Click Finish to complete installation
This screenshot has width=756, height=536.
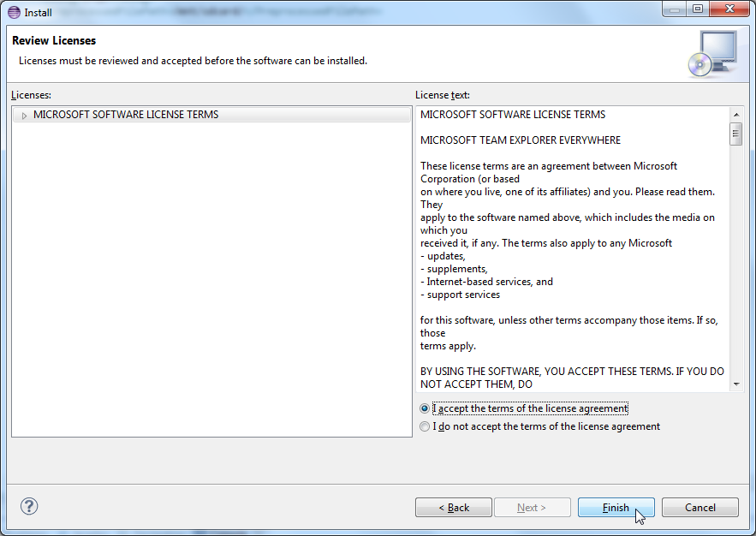pyautogui.click(x=616, y=508)
